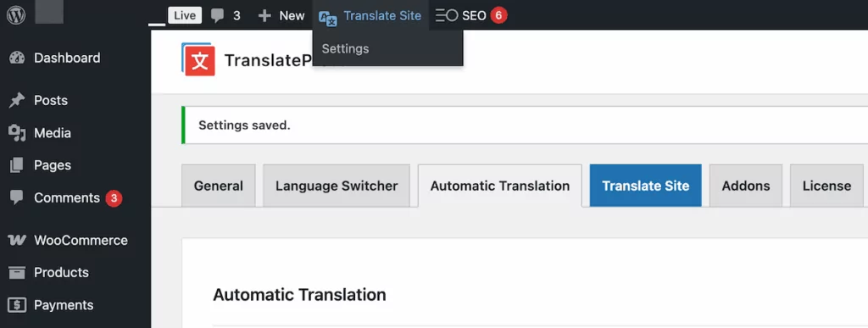868x328 pixels.
Task: Click the Settings saved notice text
Action: [244, 125]
